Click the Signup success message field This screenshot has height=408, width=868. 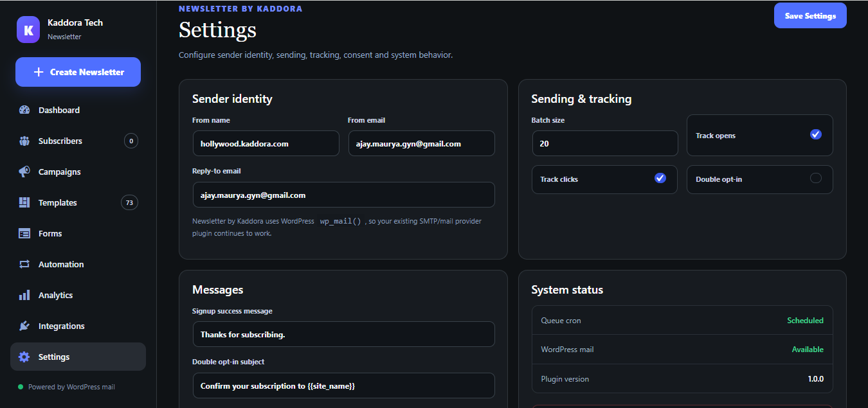343,334
